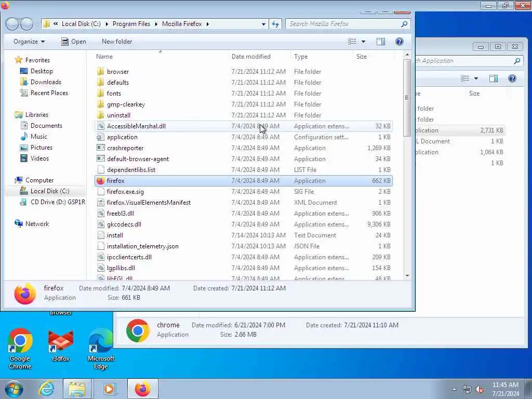Viewport: 532px width, 399px height.
Task: Click the Firefox taskbar button
Action: click(143, 389)
